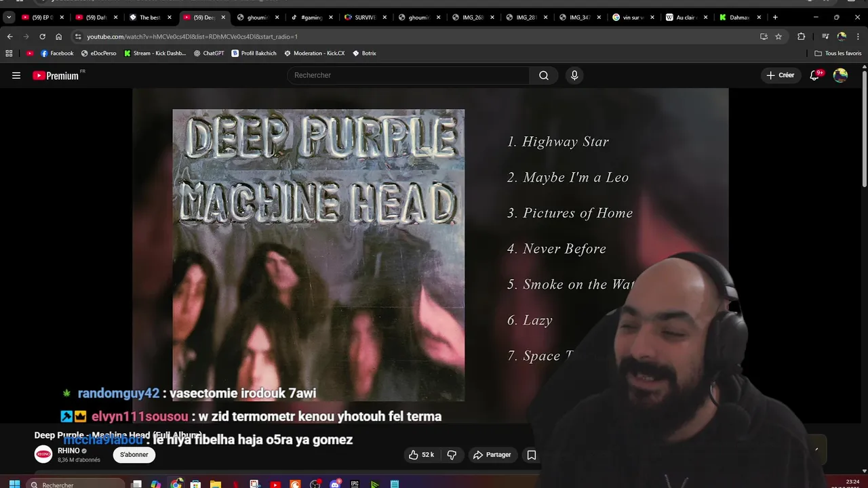Open File Explorer from the taskbar

click(x=216, y=484)
